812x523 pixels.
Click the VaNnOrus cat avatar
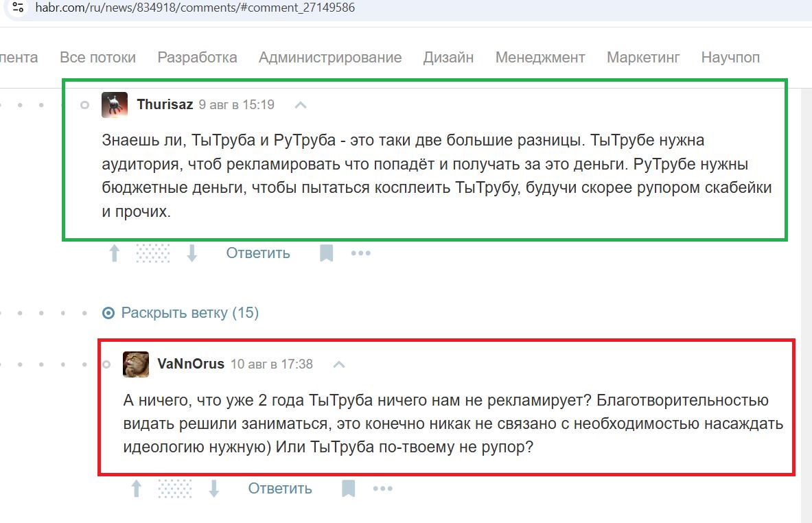tap(136, 364)
